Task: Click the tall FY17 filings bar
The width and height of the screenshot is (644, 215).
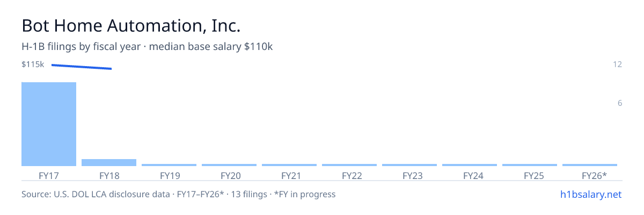Action: pos(49,124)
